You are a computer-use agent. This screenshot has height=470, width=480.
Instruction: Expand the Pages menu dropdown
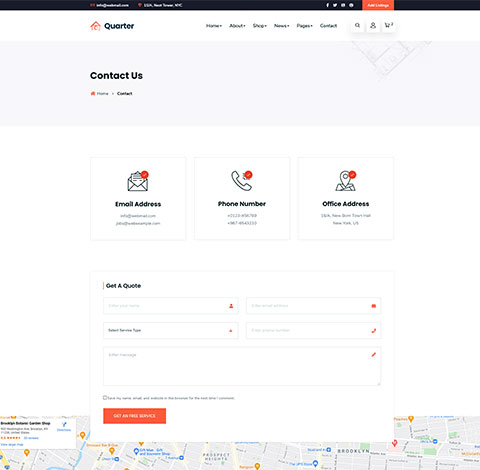click(x=304, y=26)
